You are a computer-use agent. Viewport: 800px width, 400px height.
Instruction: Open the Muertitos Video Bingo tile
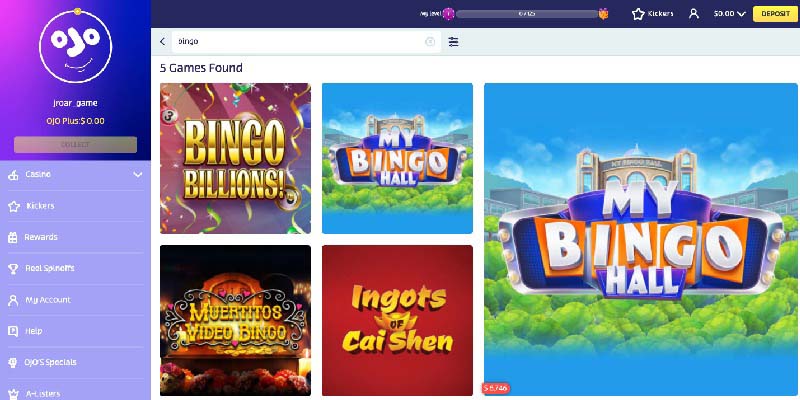(x=235, y=320)
